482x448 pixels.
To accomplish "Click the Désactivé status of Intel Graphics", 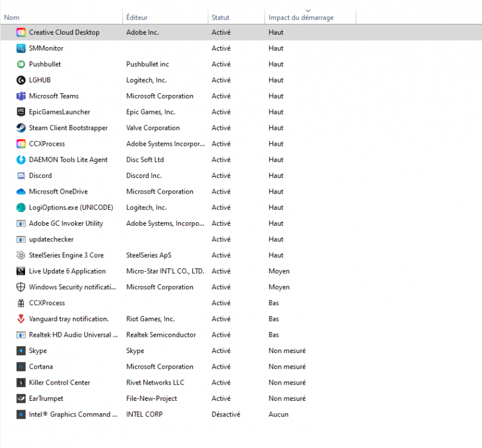I will 226,415.
